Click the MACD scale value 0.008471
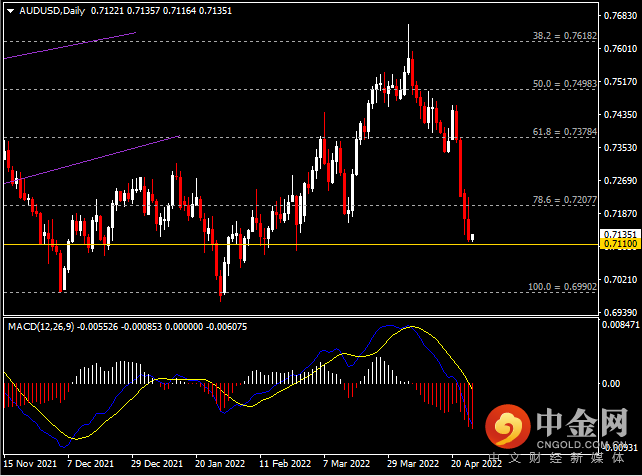642x476 pixels. pos(620,325)
